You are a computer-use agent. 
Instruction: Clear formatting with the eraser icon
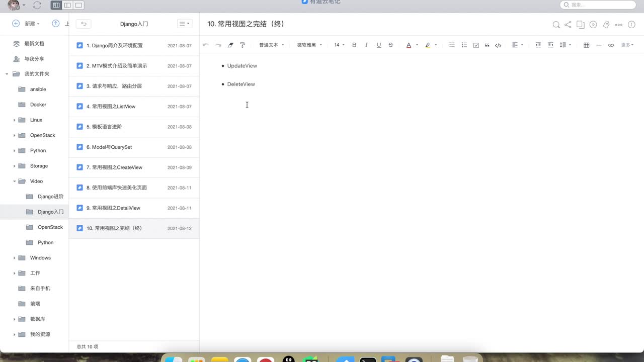pos(230,45)
